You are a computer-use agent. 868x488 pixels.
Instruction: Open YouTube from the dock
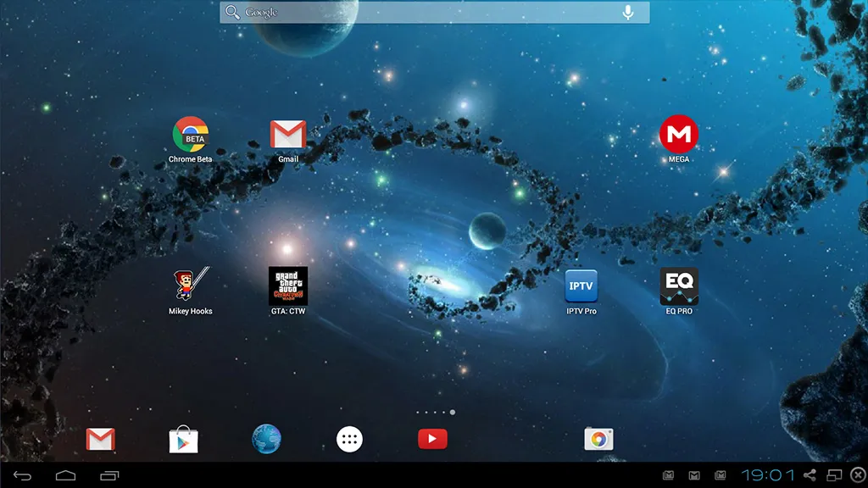click(432, 439)
